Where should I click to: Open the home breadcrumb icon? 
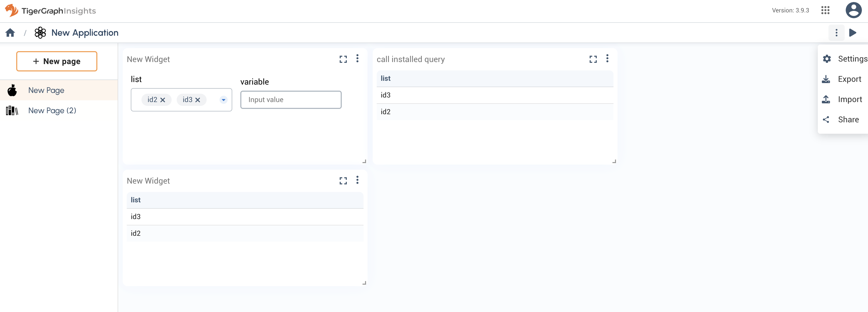click(x=10, y=32)
